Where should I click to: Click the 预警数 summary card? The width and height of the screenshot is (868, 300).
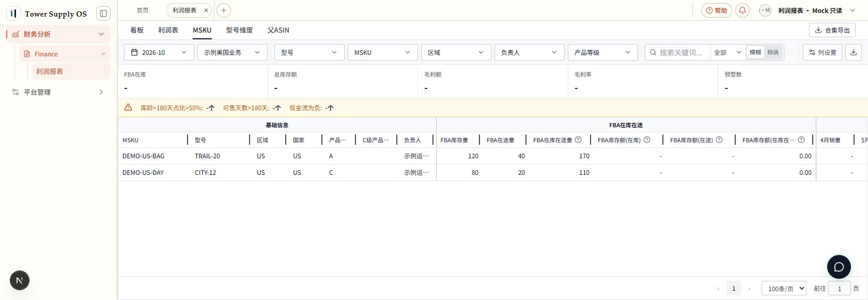[793, 81]
